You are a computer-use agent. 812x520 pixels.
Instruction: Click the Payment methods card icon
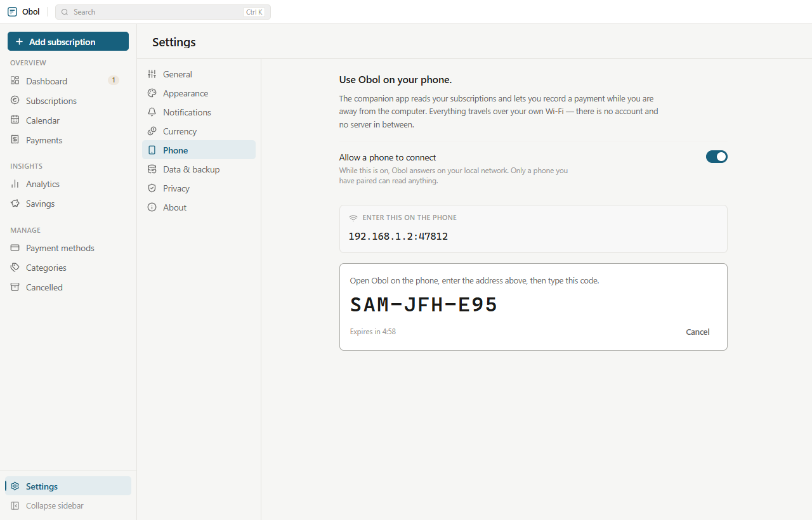(x=15, y=247)
